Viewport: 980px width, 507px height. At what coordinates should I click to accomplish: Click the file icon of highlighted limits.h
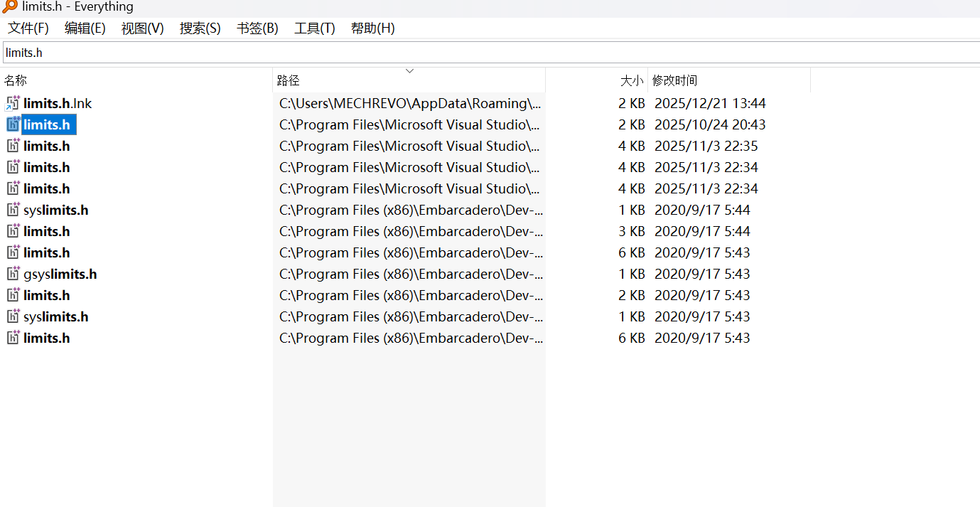tap(13, 124)
